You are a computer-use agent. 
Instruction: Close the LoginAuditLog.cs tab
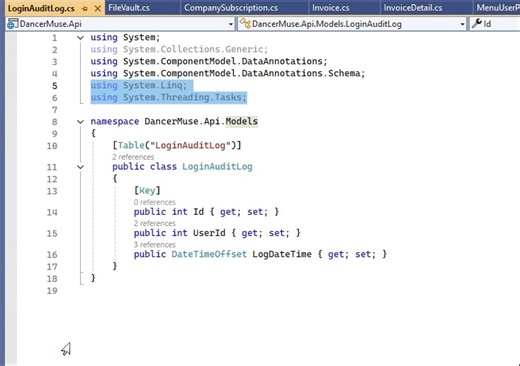[98, 8]
